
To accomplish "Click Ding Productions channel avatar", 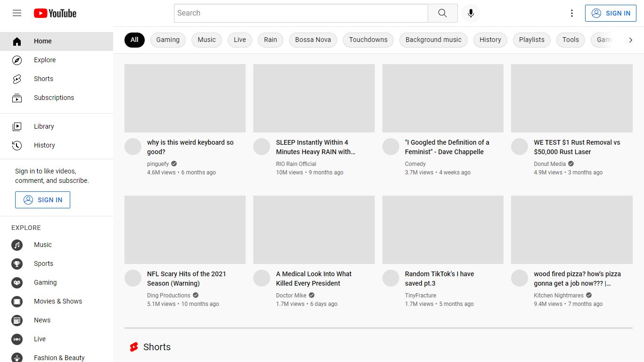I will (x=133, y=278).
